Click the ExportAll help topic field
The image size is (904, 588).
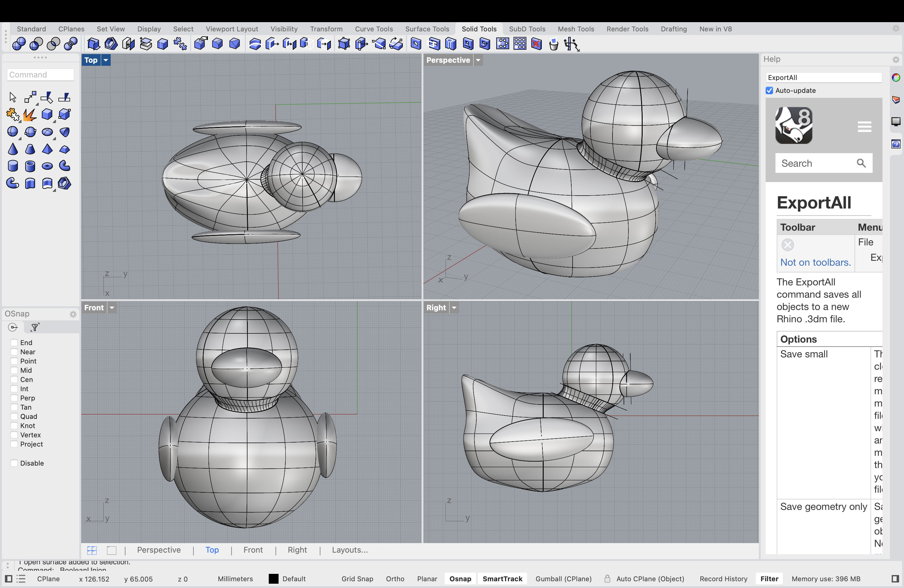[x=823, y=77]
